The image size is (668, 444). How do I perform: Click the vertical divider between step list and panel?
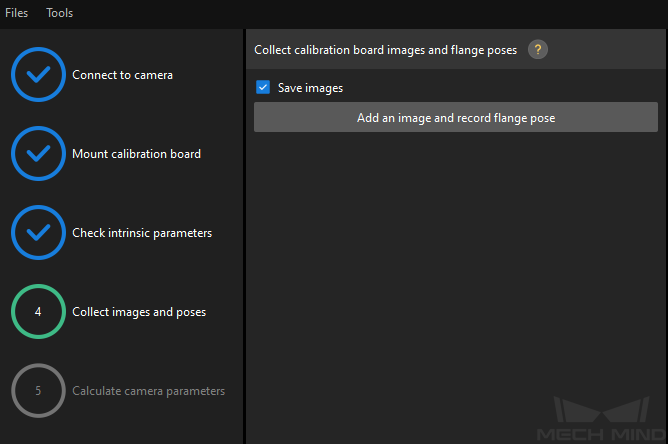(245, 236)
